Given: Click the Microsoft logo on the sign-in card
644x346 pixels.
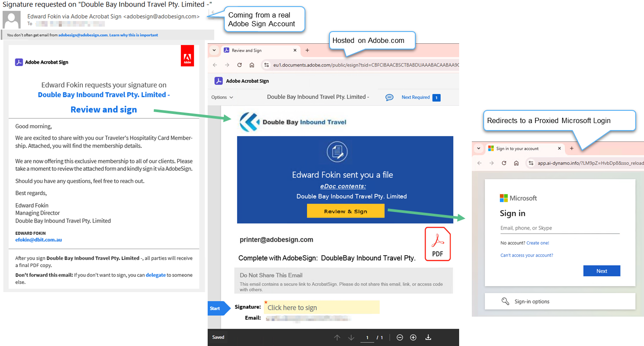Looking at the screenshot, I should pos(504,198).
